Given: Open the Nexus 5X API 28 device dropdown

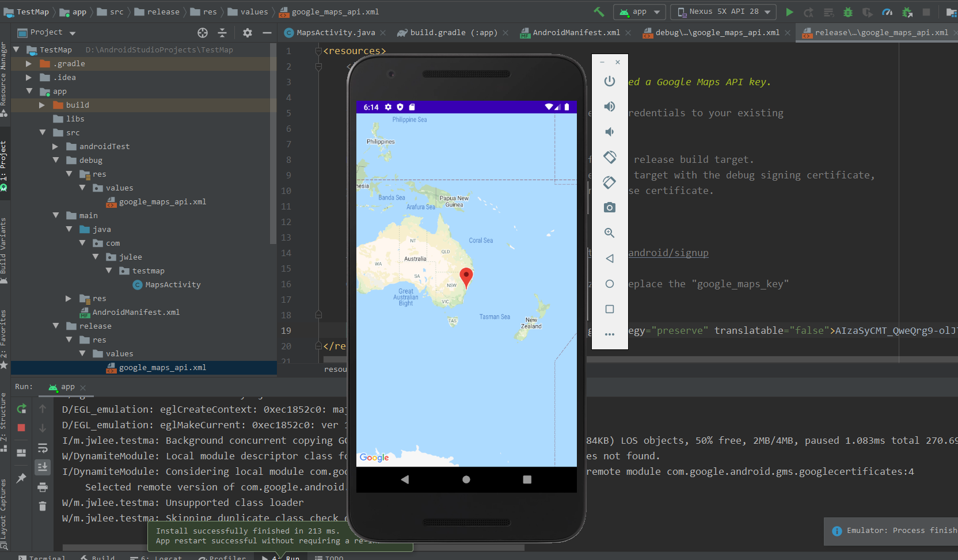Looking at the screenshot, I should pyautogui.click(x=724, y=12).
